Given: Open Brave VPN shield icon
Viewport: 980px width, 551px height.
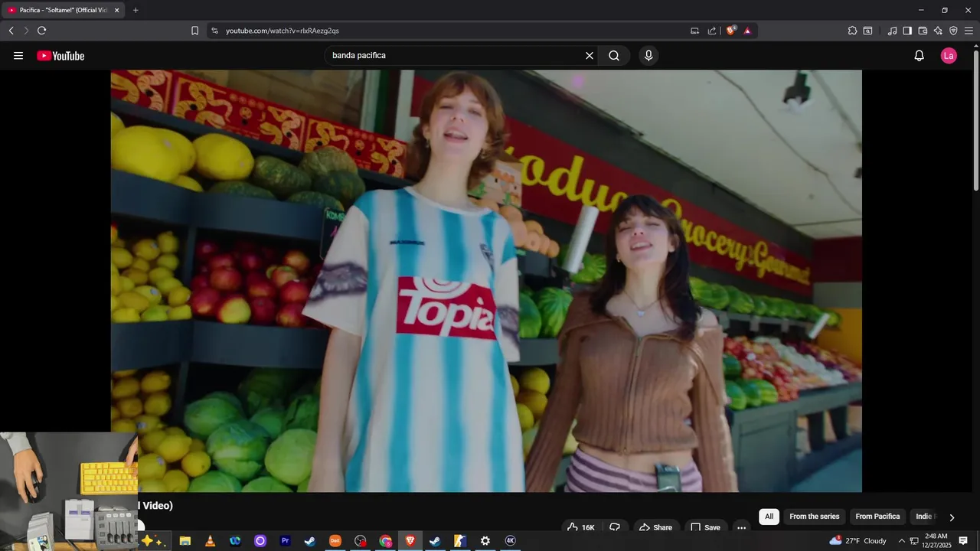Looking at the screenshot, I should (x=953, y=31).
